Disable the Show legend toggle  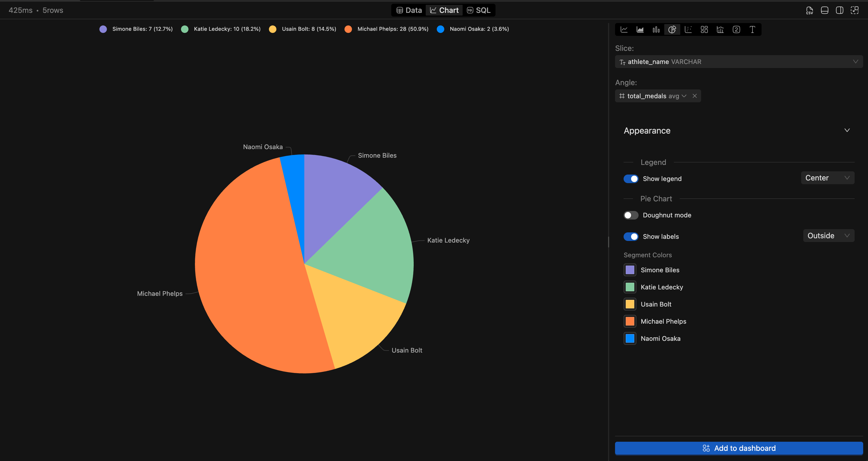(631, 178)
